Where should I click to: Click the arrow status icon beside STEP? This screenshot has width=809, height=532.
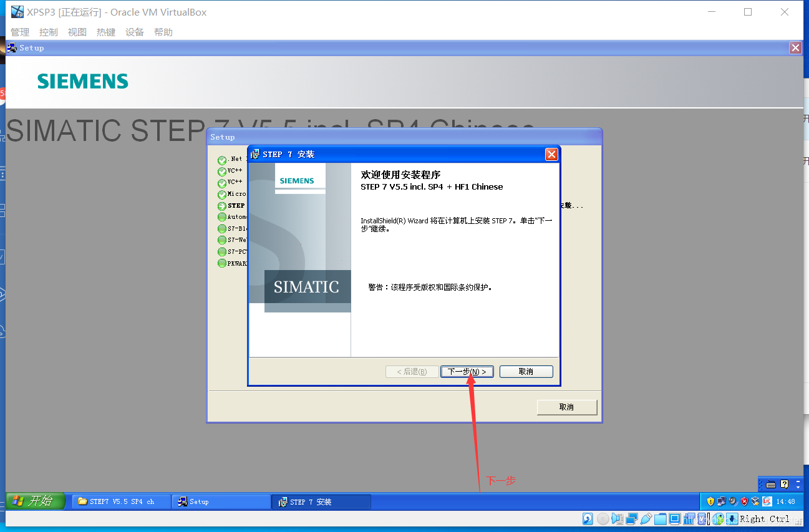[x=222, y=206]
